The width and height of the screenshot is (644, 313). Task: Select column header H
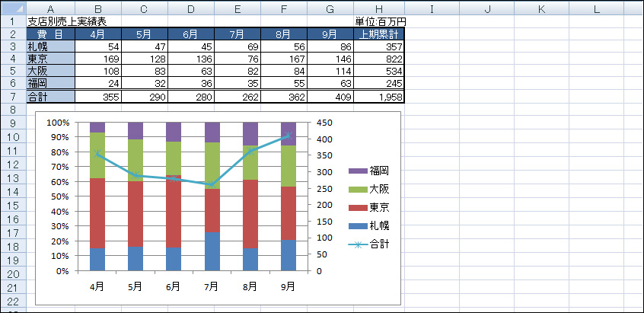(379, 8)
